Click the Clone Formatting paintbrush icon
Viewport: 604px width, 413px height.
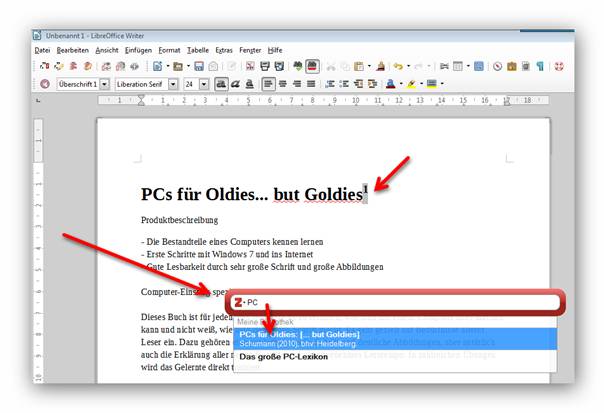click(381, 66)
